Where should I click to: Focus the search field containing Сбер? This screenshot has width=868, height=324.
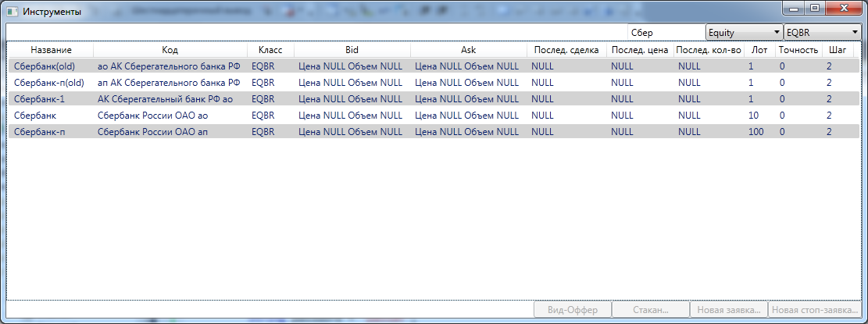[666, 33]
